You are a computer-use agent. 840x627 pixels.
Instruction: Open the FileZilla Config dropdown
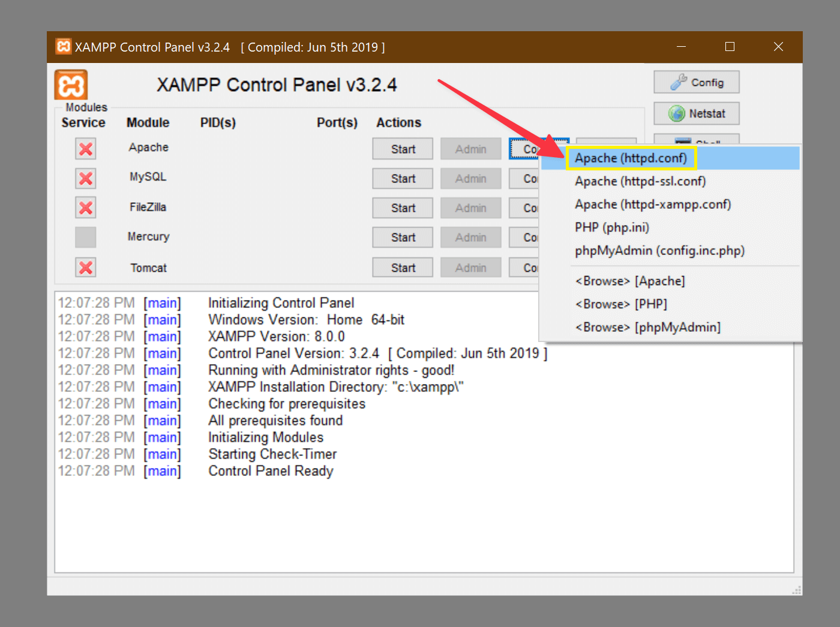[x=524, y=208]
